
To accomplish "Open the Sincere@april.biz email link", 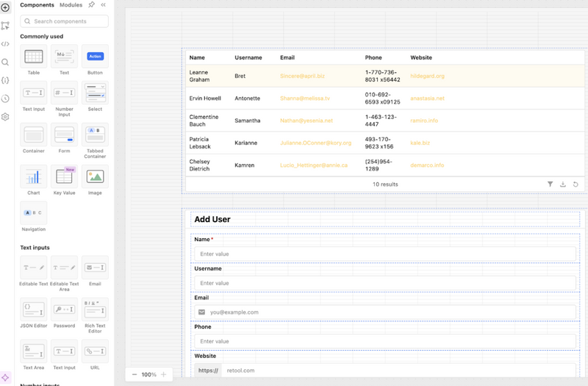I will coord(302,76).
